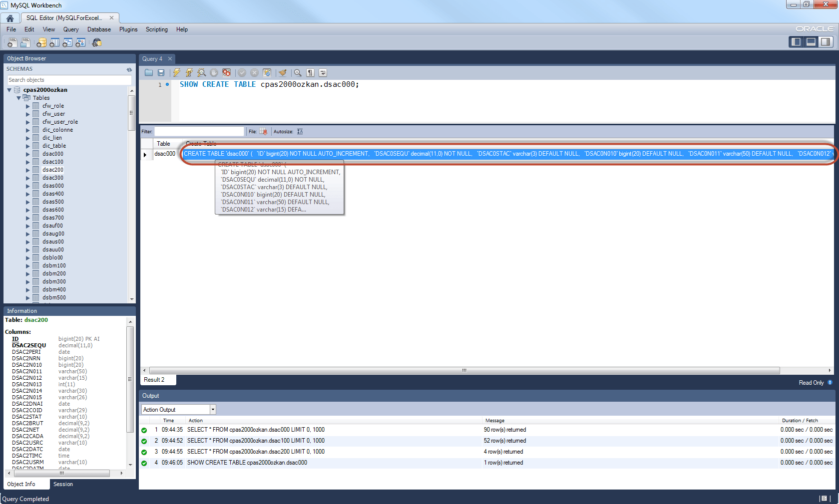Select the SHOW CREATE TABLE output row
The image size is (839, 504).
coord(487,463)
